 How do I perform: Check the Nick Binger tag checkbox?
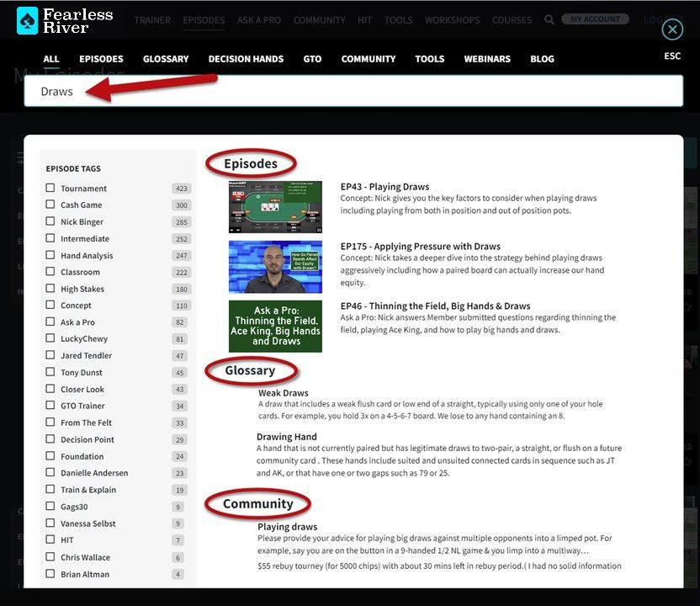pos(51,221)
